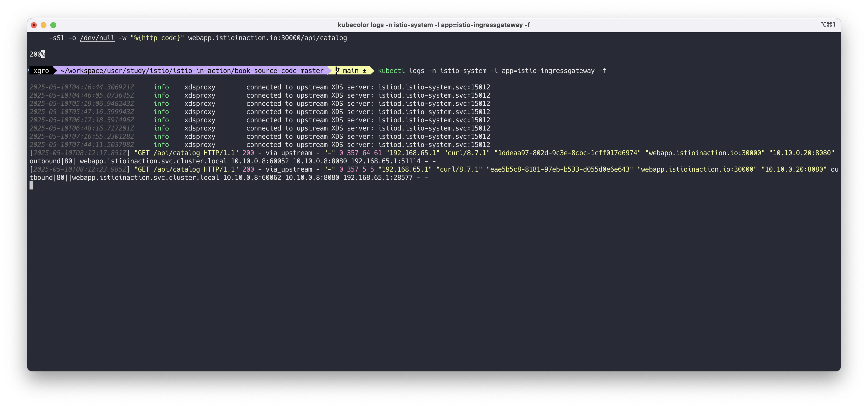Click the xgro prompt segment
Screen dimensions: 868x407
click(x=41, y=71)
